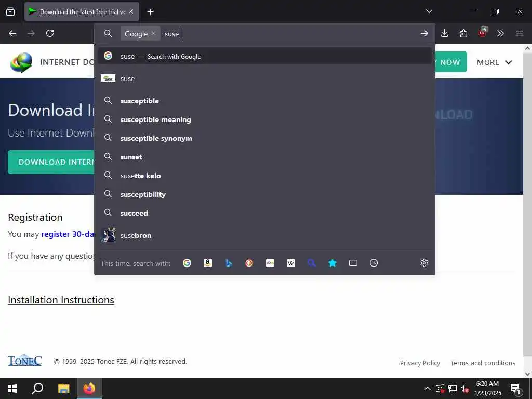532x399 pixels.
Task: Choose the 'susebron' suggestion with image
Action: (264, 235)
